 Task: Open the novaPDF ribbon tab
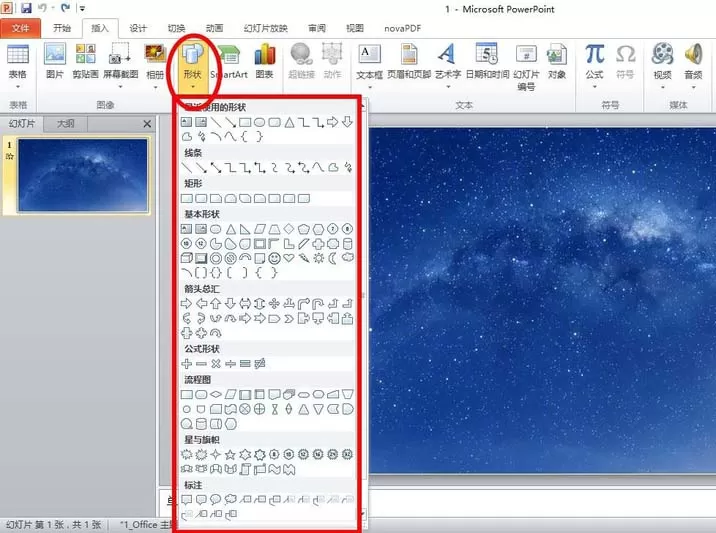coord(402,28)
